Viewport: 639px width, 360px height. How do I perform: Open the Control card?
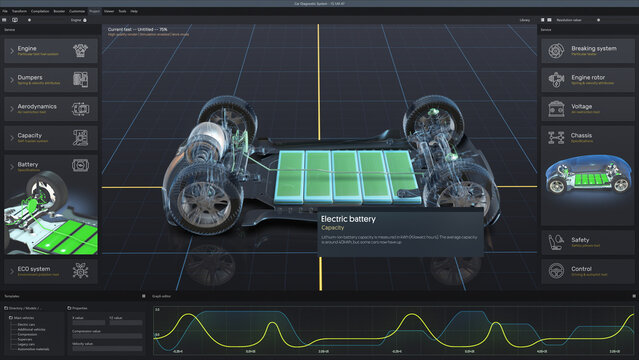(x=588, y=271)
